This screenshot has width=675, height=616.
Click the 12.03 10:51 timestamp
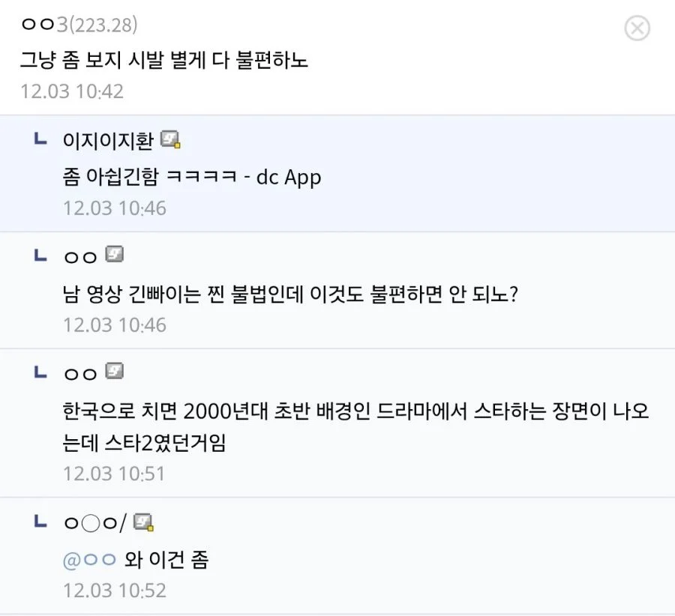pyautogui.click(x=114, y=474)
